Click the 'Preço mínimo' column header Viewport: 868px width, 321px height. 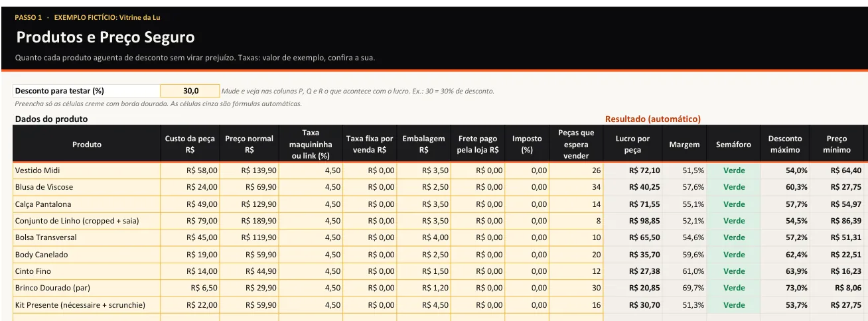coord(837,144)
